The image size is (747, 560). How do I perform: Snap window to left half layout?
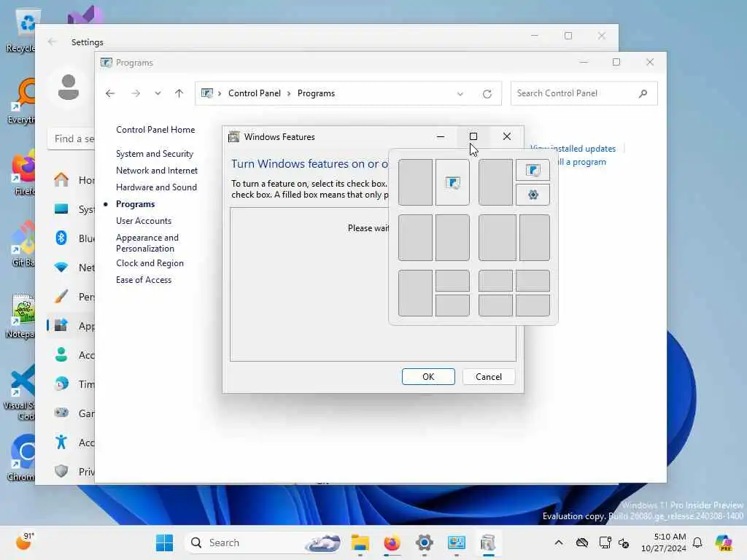[x=415, y=182]
